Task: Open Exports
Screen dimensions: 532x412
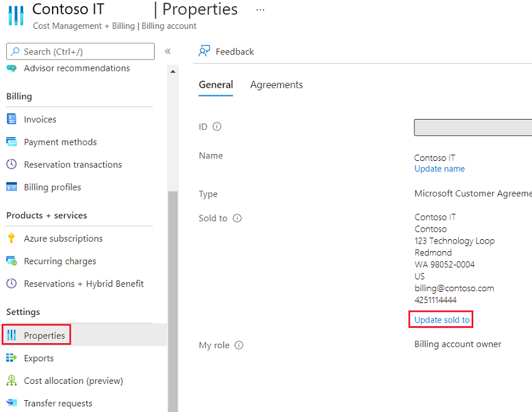Action: click(x=39, y=358)
